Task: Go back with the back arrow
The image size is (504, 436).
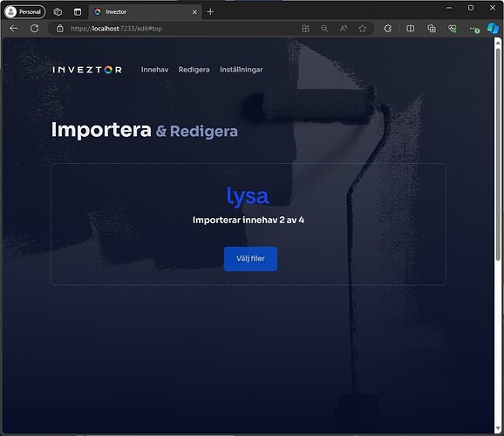Action: (x=13, y=29)
